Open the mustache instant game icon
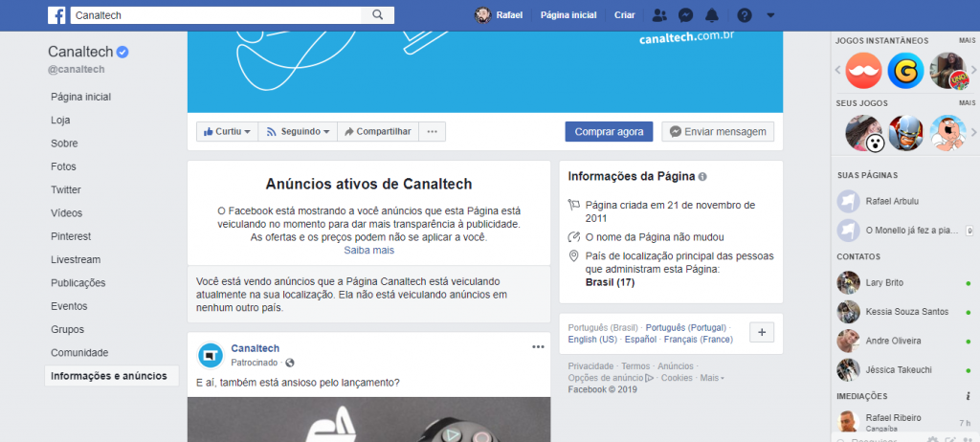 (864, 71)
